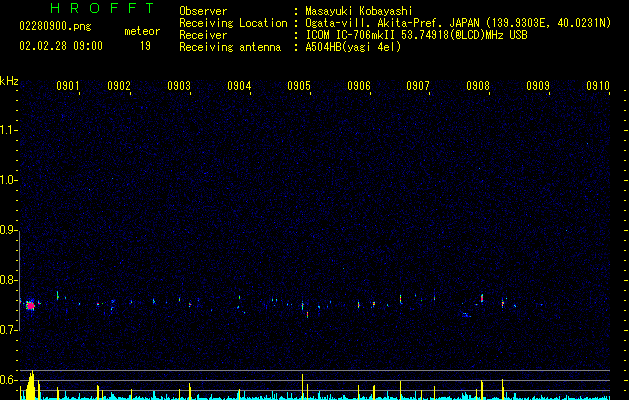Click the 0902 time marker
629x400 pixels.
click(x=119, y=86)
